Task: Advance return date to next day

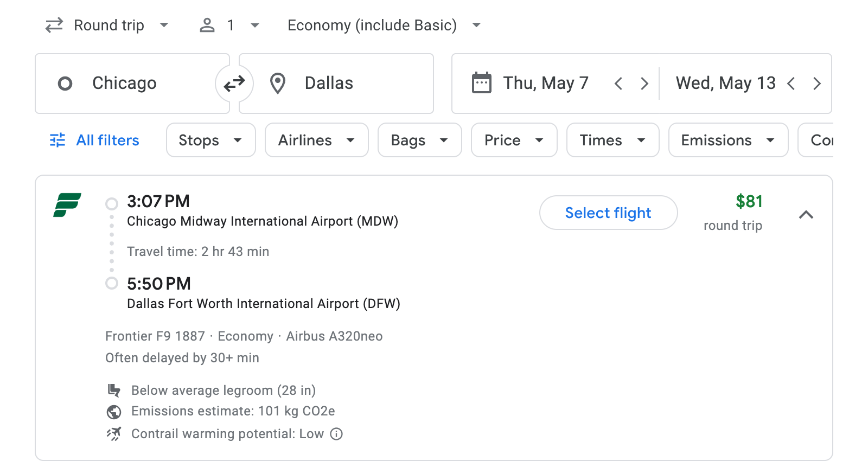Action: click(x=817, y=83)
